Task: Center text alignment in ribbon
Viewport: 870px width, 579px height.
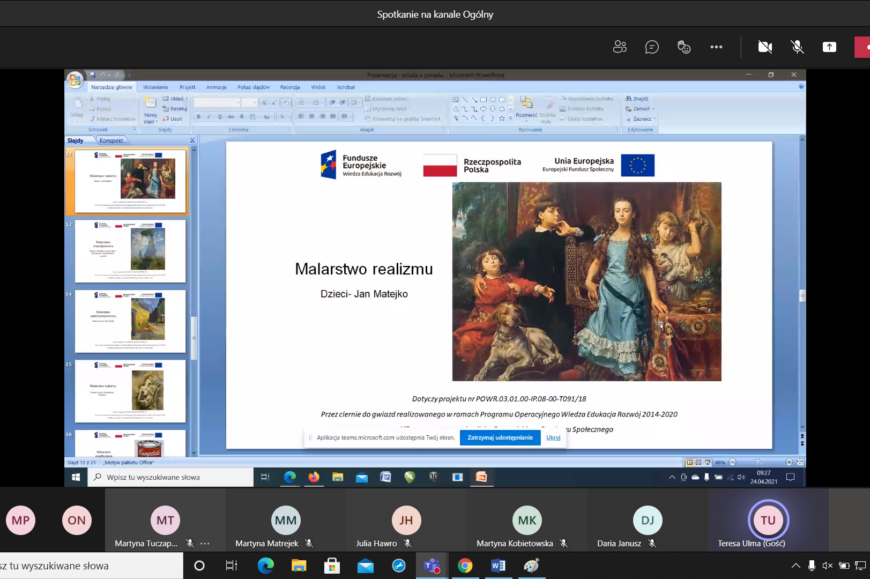Action: (x=312, y=116)
